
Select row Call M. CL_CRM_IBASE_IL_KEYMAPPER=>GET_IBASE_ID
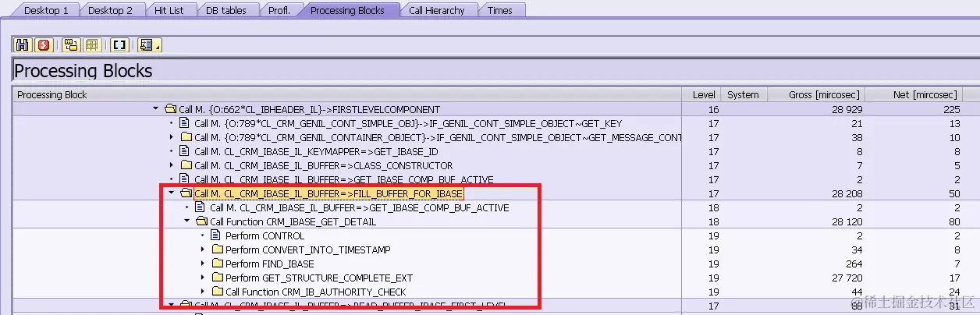click(316, 151)
